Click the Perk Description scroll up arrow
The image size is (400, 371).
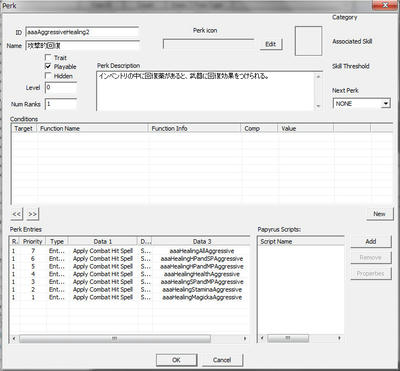point(318,76)
